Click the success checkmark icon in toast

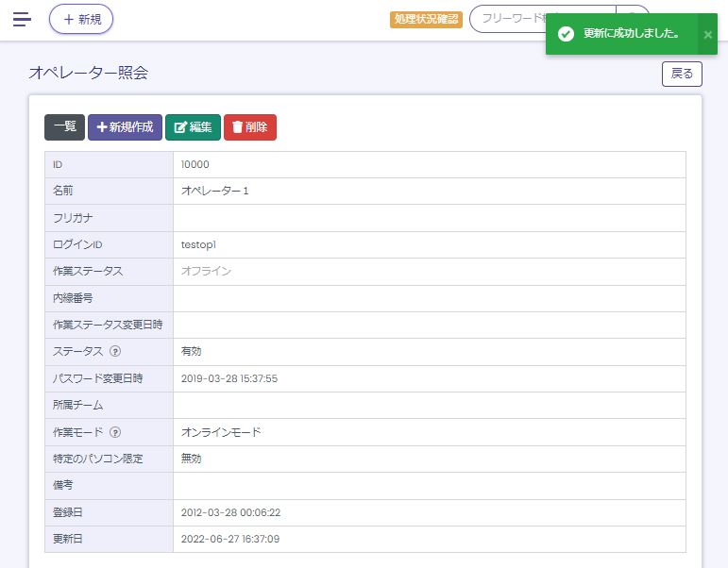click(x=566, y=34)
